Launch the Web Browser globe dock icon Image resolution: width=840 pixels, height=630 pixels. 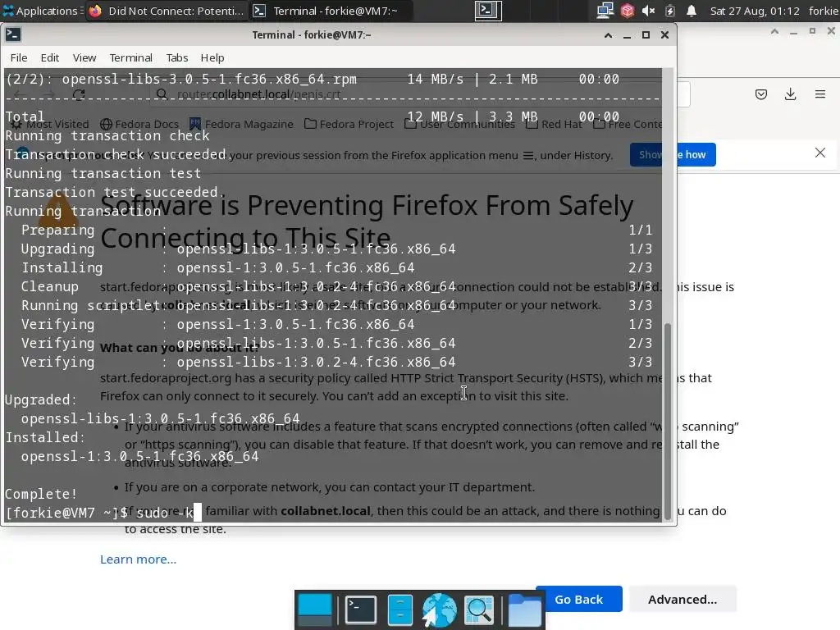point(440,610)
